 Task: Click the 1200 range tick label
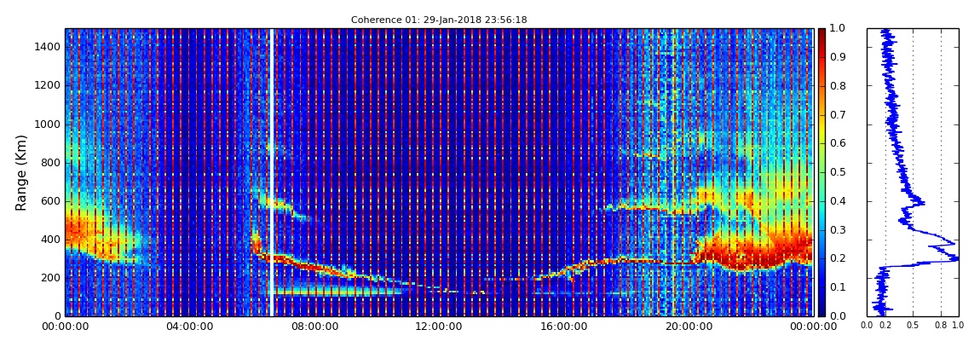pyautogui.click(x=48, y=85)
